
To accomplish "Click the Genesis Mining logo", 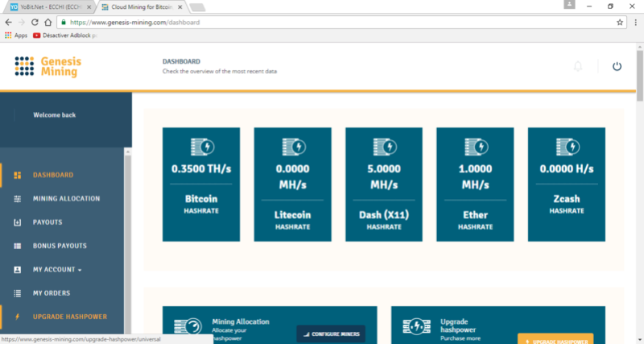I will 48,67.
